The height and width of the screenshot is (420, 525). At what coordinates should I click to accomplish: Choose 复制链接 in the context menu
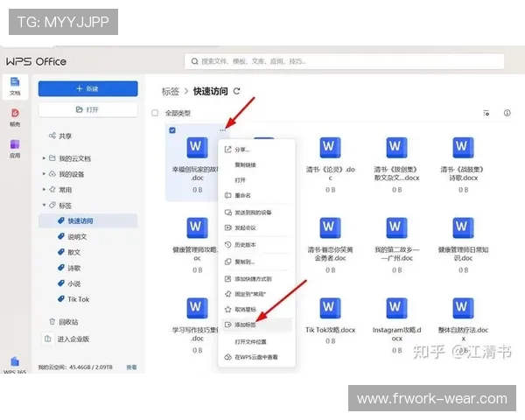[x=256, y=164]
